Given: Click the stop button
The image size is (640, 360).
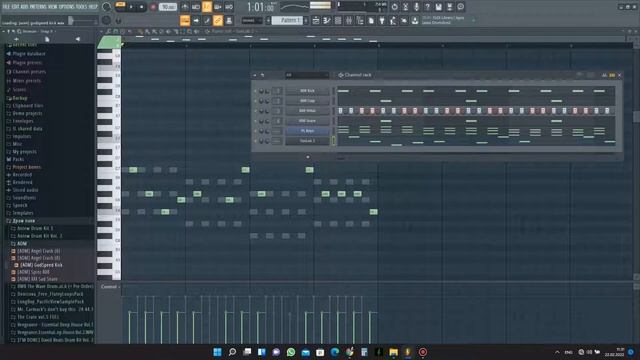Looking at the screenshot, I should (x=141, y=7).
